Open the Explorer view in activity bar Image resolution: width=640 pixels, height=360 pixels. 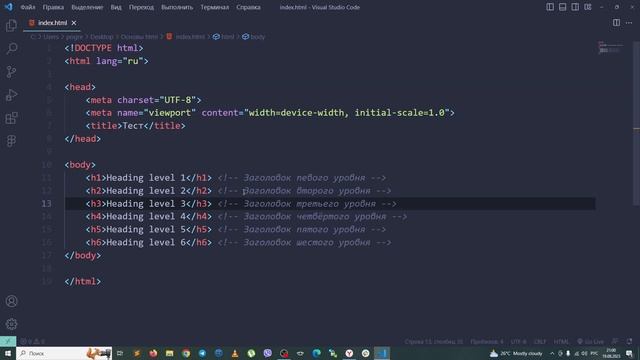[11, 25]
